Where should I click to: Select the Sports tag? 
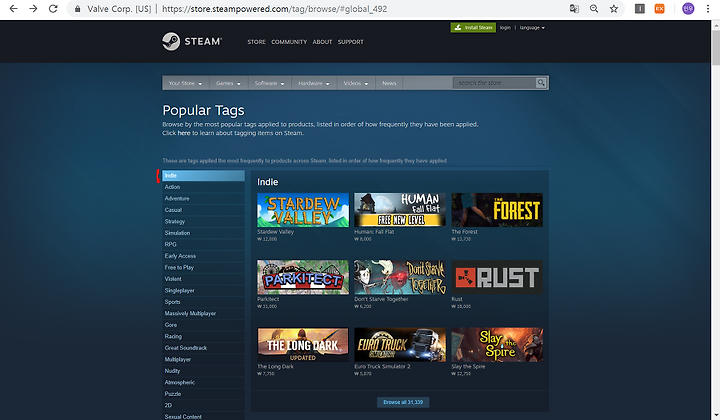(x=203, y=302)
